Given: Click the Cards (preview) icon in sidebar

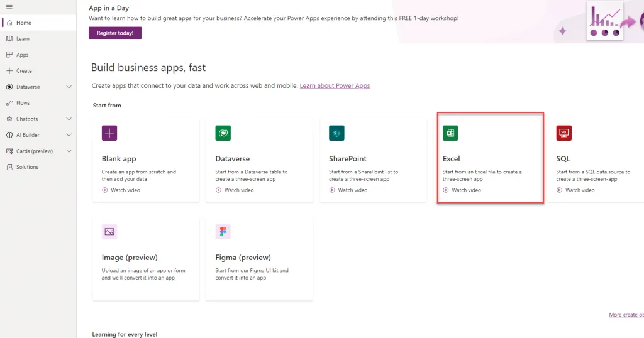Looking at the screenshot, I should (9, 151).
